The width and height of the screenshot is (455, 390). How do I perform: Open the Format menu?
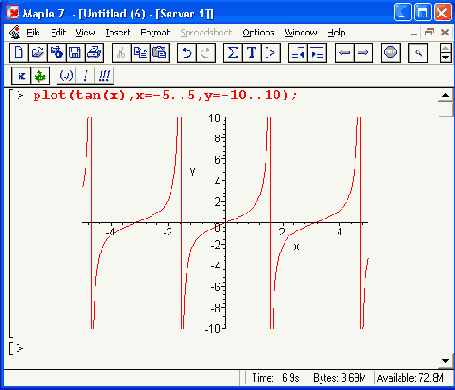(x=155, y=32)
